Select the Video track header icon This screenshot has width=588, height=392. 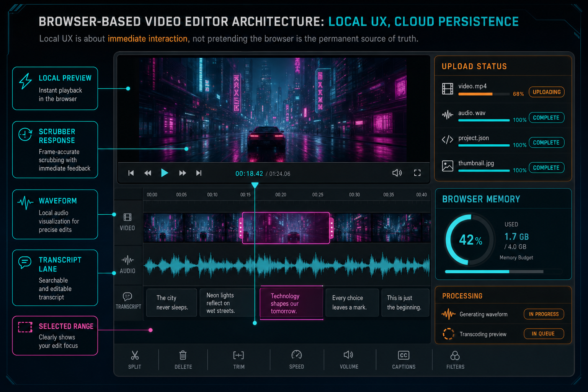(127, 217)
